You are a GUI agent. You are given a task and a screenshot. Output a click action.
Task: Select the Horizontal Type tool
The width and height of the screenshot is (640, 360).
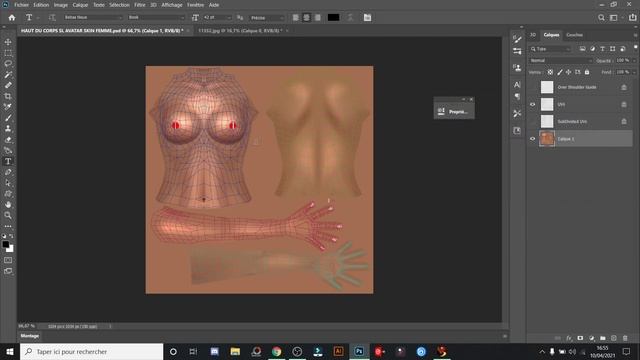coord(8,161)
